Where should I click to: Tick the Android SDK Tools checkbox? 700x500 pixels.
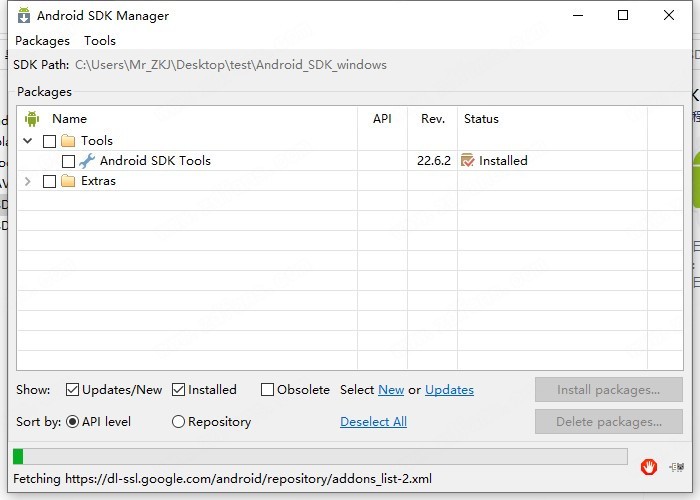coord(68,161)
